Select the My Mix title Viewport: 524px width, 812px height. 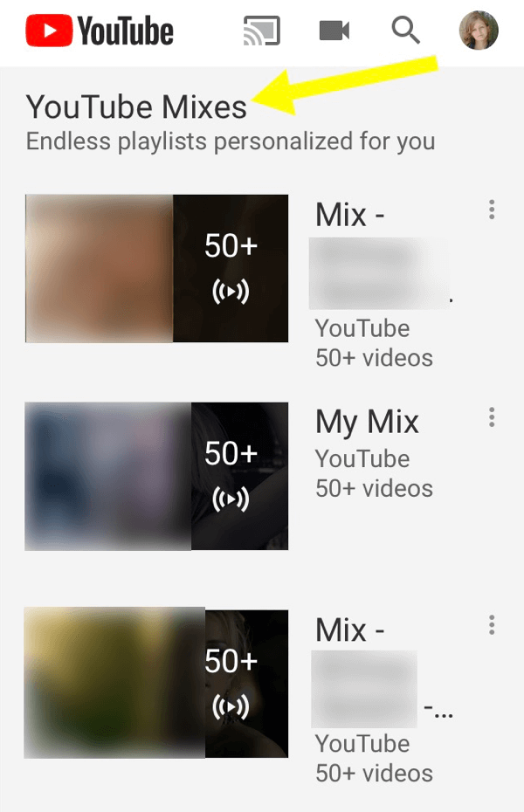pos(367,423)
